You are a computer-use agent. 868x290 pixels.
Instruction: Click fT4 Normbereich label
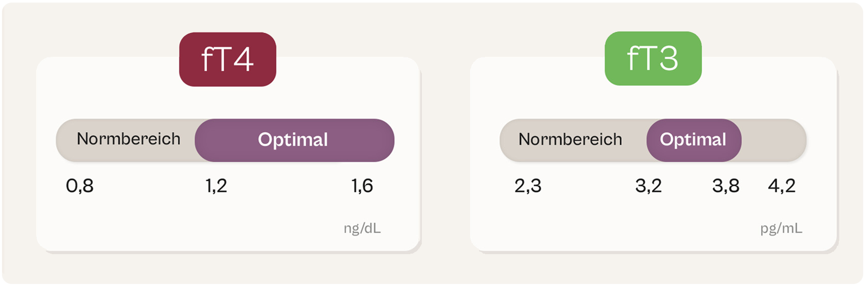point(128,139)
